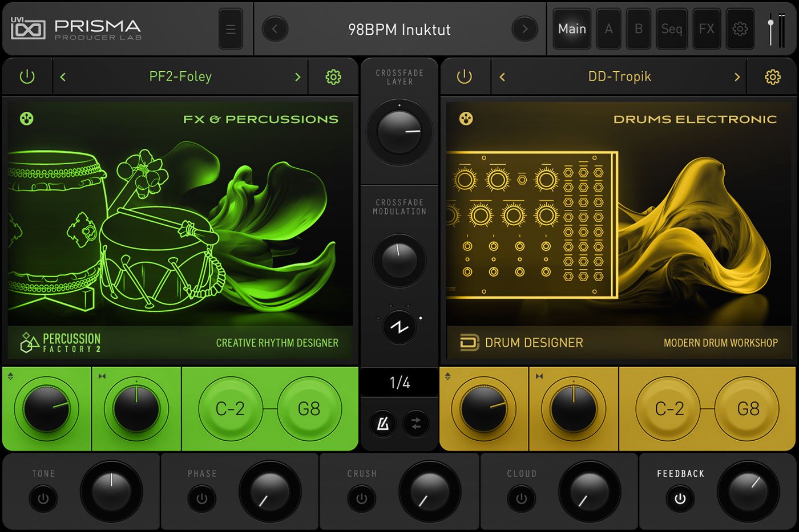
Task: Open the 1/4 rate selector
Action: click(399, 383)
